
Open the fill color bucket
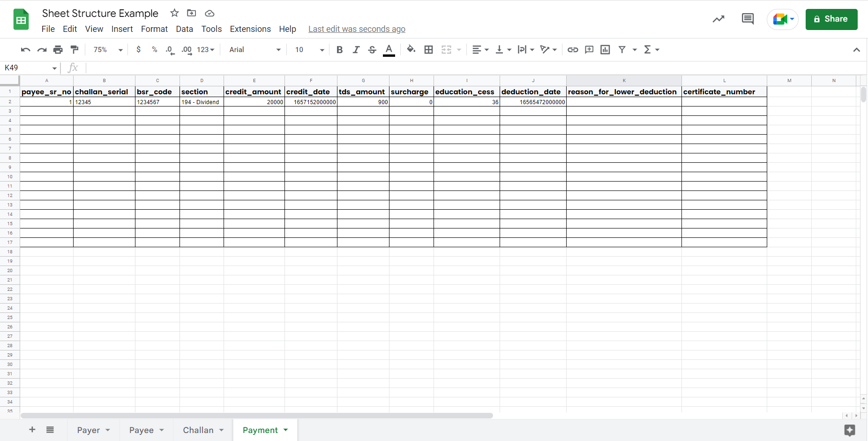(411, 49)
